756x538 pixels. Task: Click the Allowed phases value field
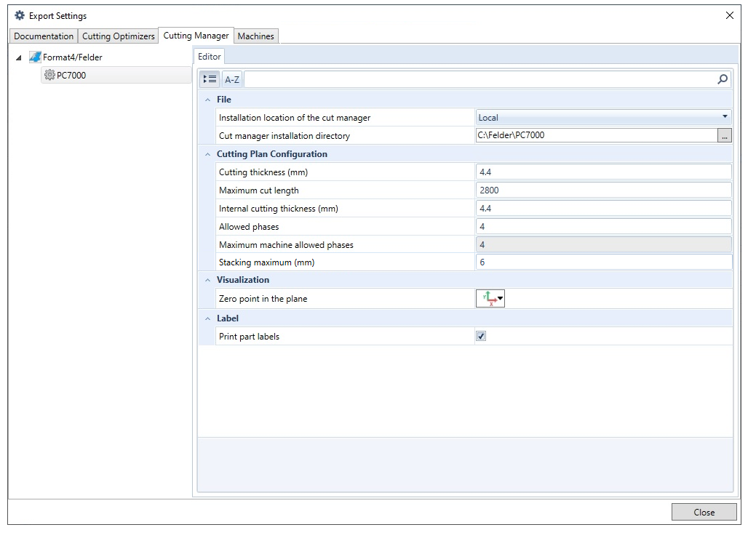(604, 226)
